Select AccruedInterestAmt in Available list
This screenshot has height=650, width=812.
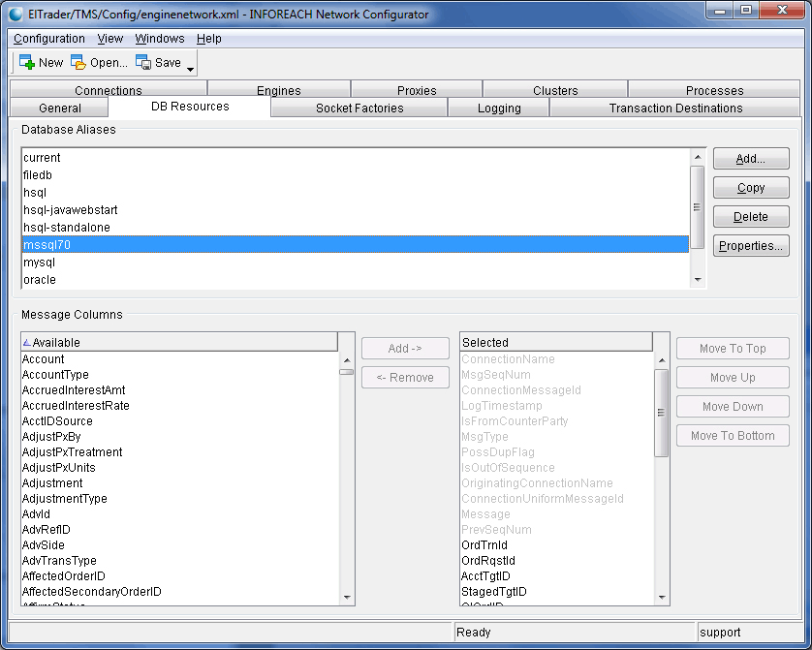(76, 390)
